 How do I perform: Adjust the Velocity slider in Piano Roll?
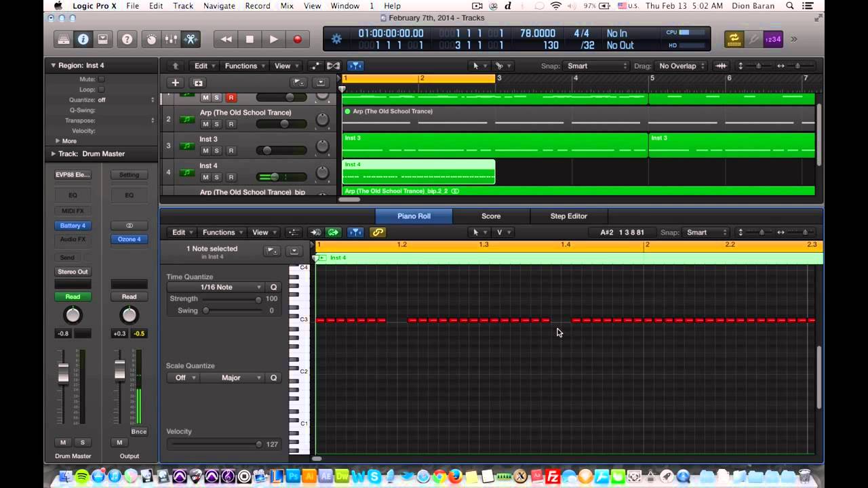coord(214,445)
